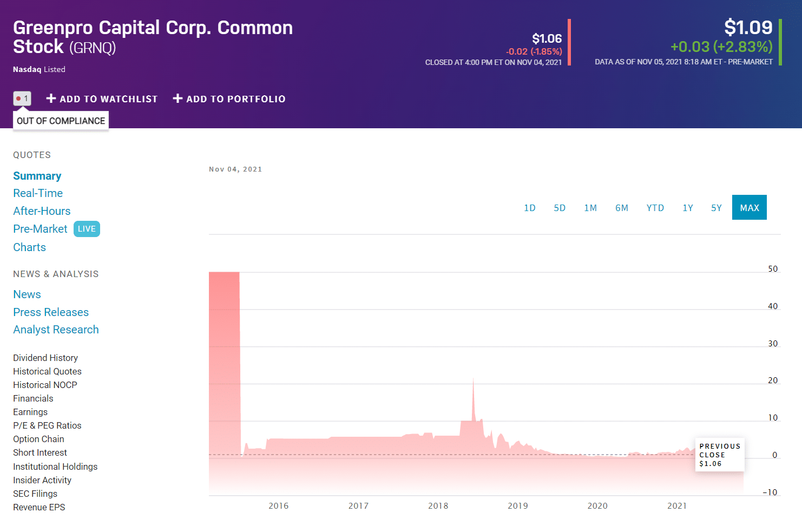View Press Releases
Image resolution: width=802 pixels, height=532 pixels.
[51, 312]
